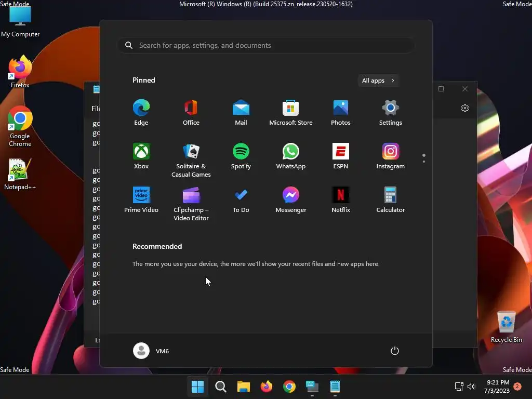The height and width of the screenshot is (399, 532).
Task: Open WhatsApp pinned app
Action: pos(291,156)
